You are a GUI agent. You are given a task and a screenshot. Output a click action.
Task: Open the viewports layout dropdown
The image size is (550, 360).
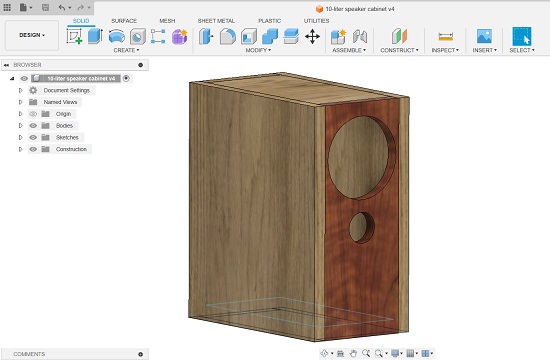[427, 353]
